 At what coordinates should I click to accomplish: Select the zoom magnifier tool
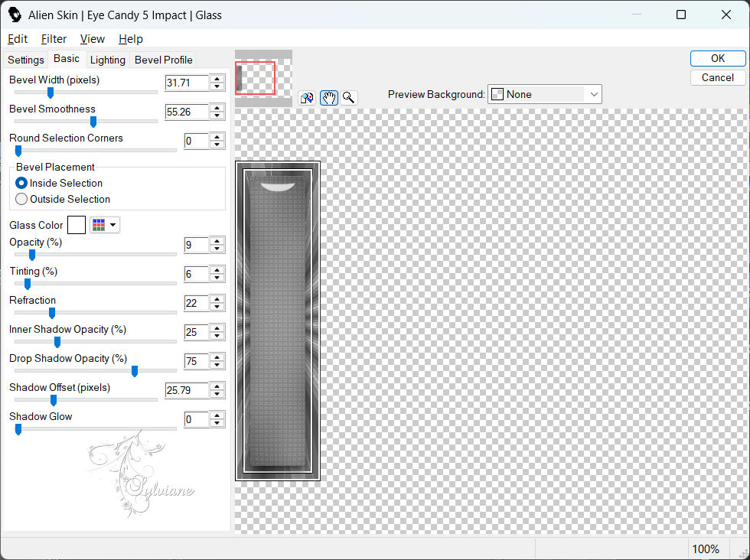349,98
